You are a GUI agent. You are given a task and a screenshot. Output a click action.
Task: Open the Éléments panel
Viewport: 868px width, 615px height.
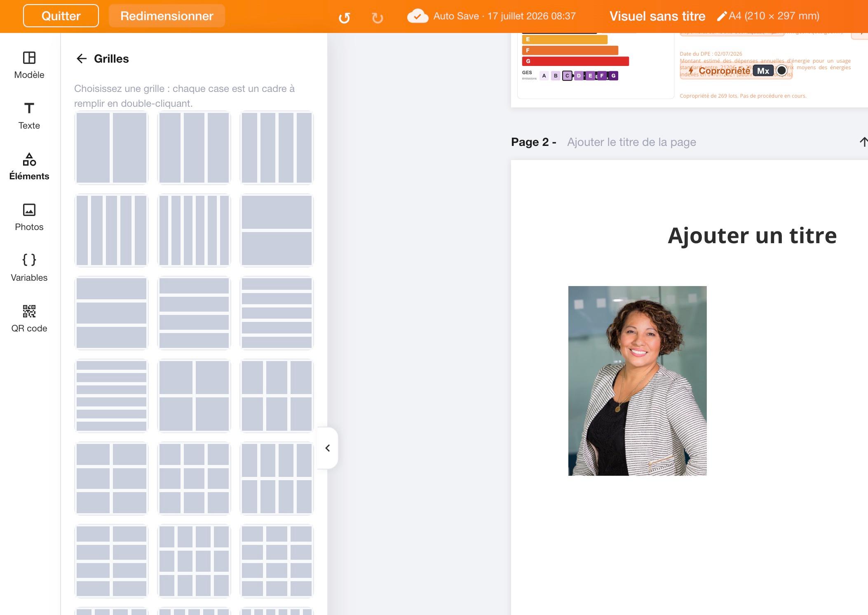[x=29, y=167]
